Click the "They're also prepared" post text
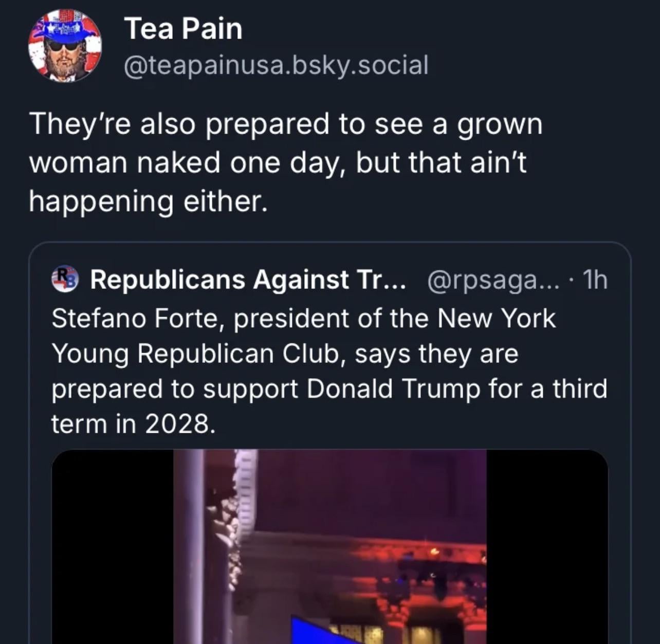The height and width of the screenshot is (644, 660). click(285, 125)
